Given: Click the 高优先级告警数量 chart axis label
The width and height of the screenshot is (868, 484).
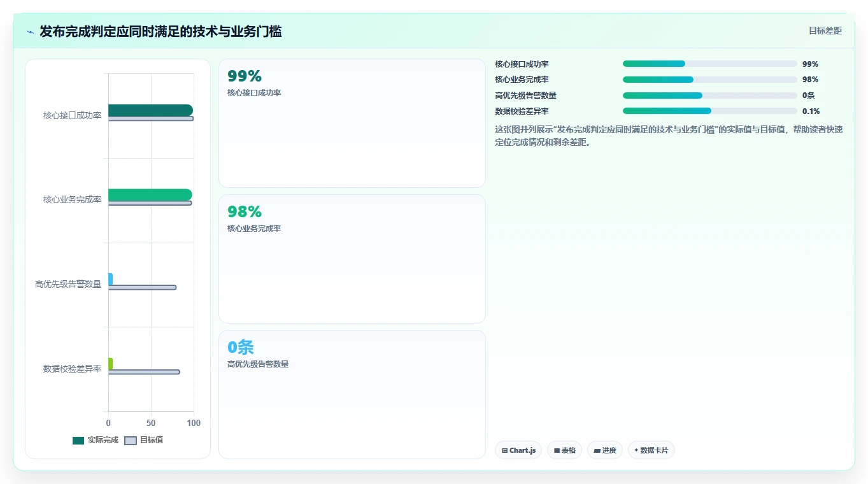Looking at the screenshot, I should (68, 284).
